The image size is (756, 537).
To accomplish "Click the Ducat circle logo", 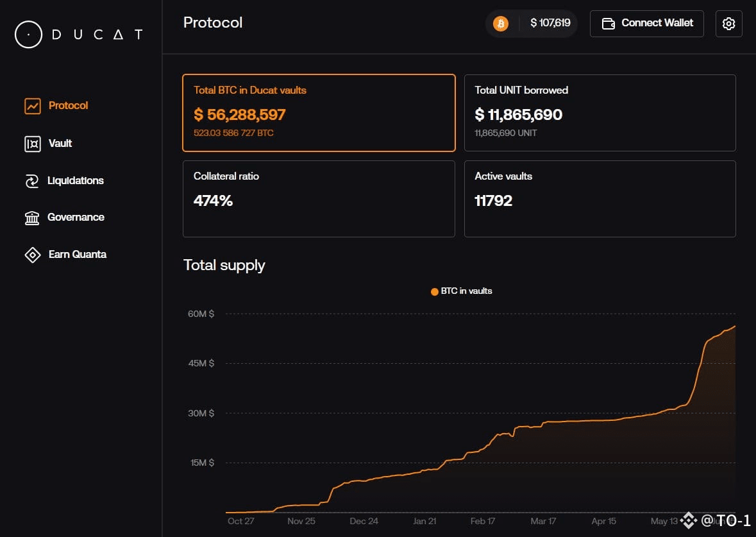I will point(28,35).
